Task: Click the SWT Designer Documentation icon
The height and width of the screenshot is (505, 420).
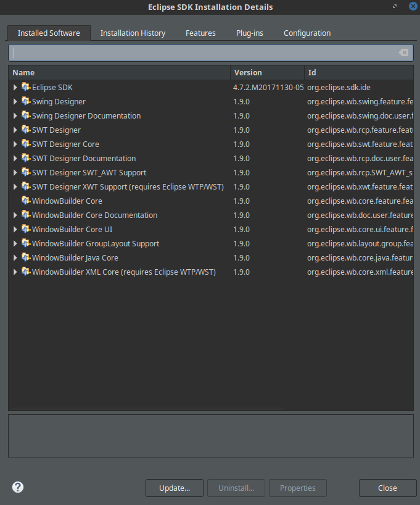Action: (26, 158)
